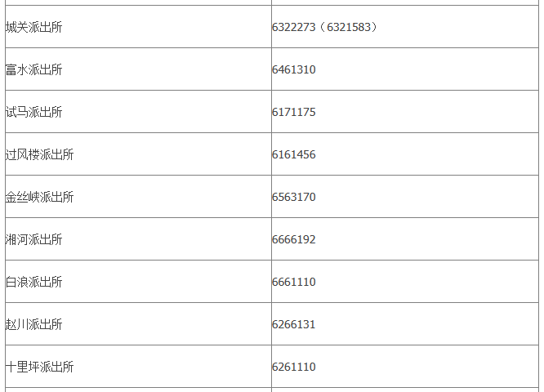544x392 pixels.
Task: Select phone number 6563170
Action: 294,197
